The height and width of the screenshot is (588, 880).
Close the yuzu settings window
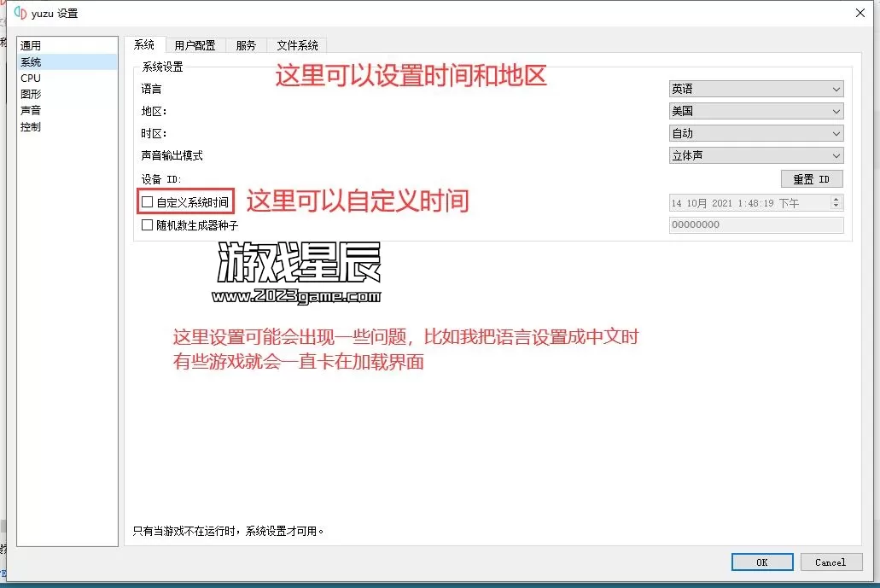pyautogui.click(x=859, y=13)
